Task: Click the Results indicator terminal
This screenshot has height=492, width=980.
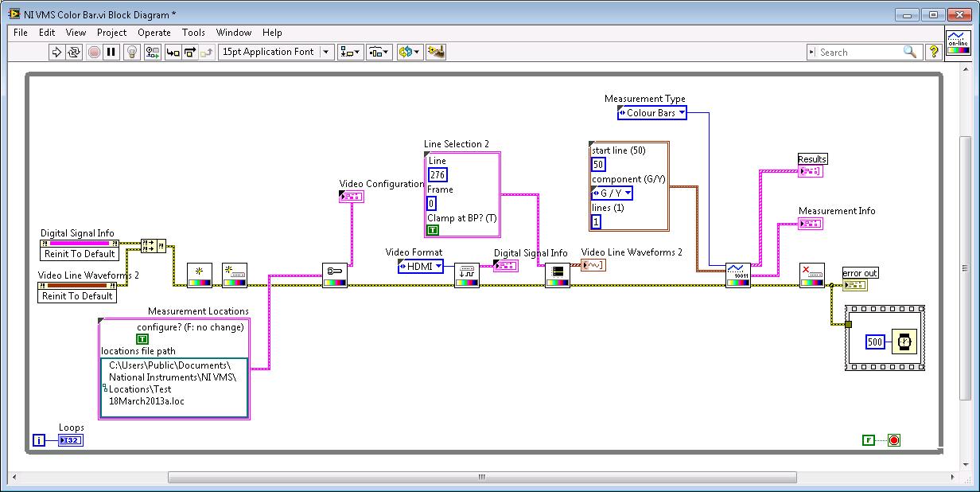Action: [811, 171]
